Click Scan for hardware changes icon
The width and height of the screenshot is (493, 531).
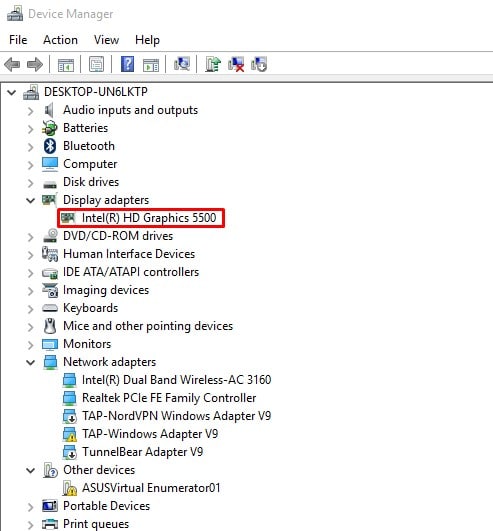pyautogui.click(x=182, y=64)
